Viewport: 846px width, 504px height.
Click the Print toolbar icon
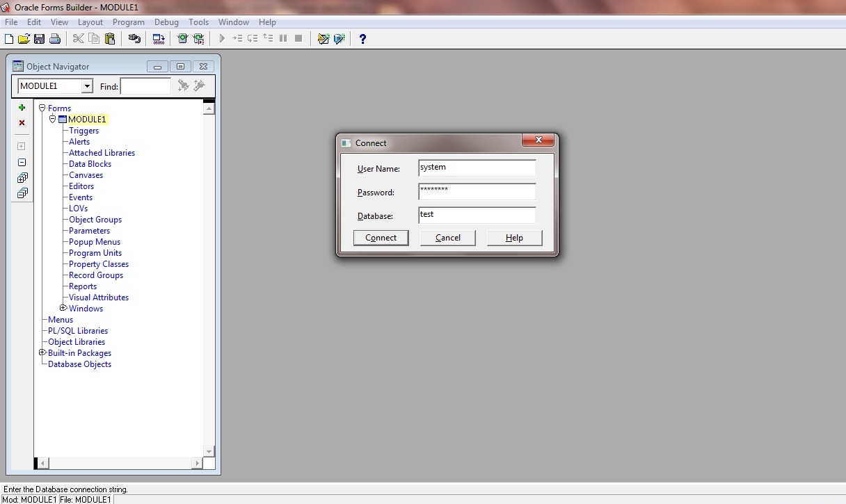[x=54, y=39]
